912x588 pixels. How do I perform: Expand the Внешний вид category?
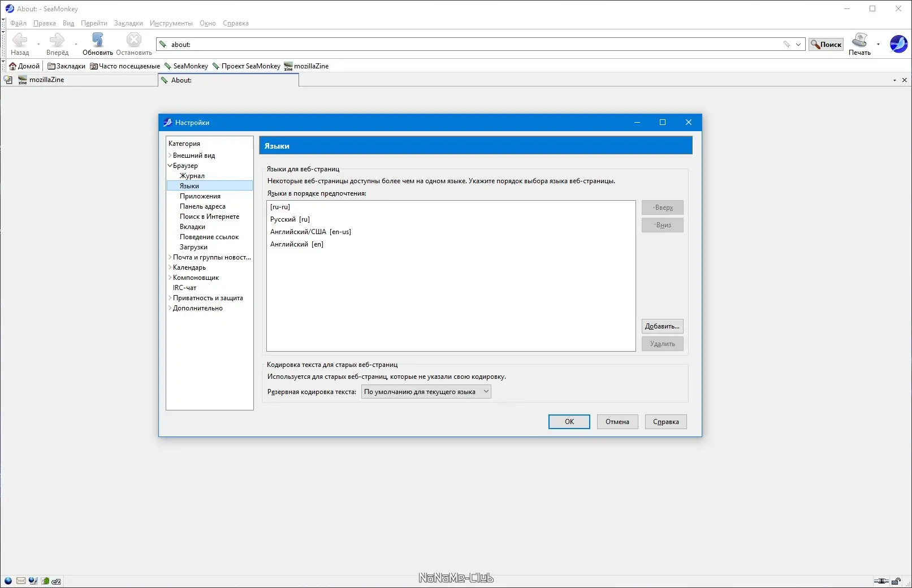(x=170, y=155)
